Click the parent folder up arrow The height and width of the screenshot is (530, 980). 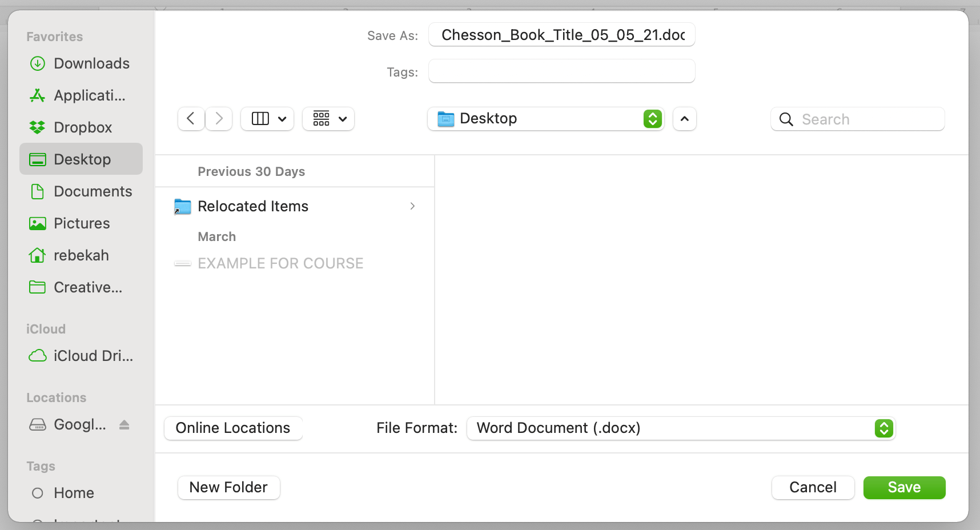click(x=685, y=119)
